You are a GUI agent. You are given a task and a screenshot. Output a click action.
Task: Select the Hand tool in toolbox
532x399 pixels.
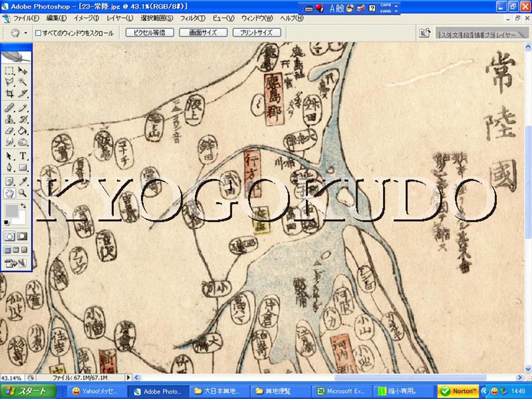coord(9,193)
